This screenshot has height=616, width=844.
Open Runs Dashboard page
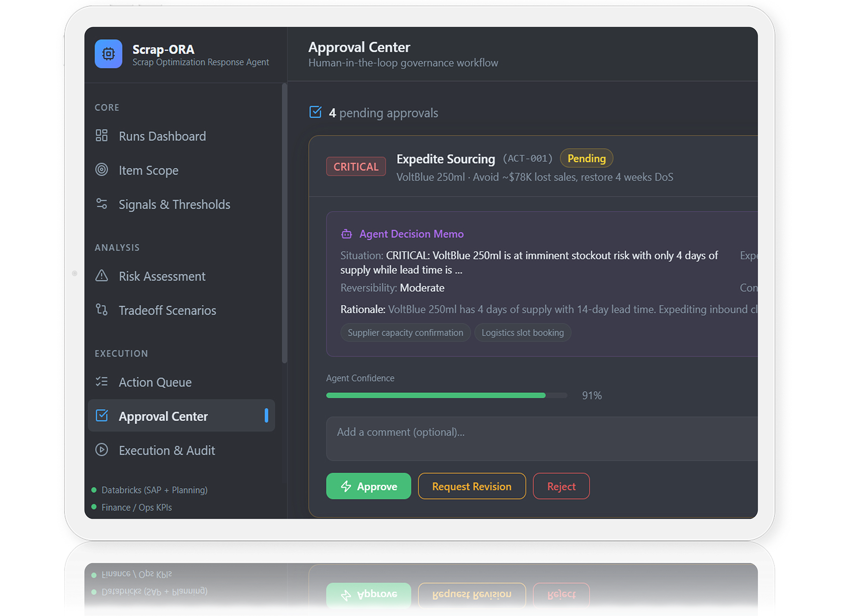click(181, 136)
